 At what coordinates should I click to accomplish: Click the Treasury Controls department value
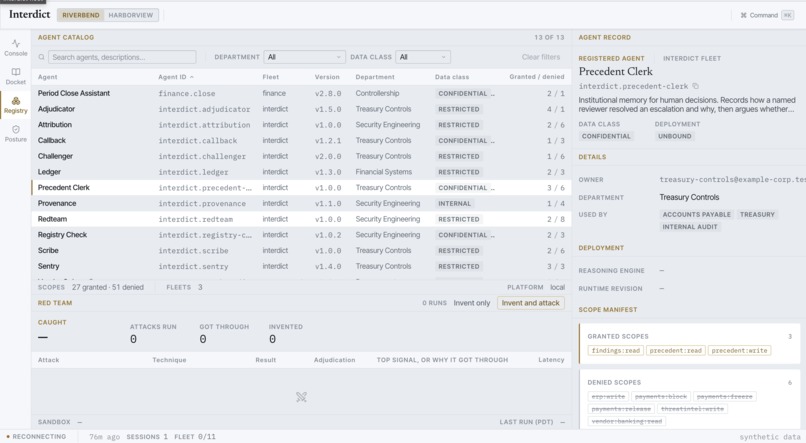(689, 197)
